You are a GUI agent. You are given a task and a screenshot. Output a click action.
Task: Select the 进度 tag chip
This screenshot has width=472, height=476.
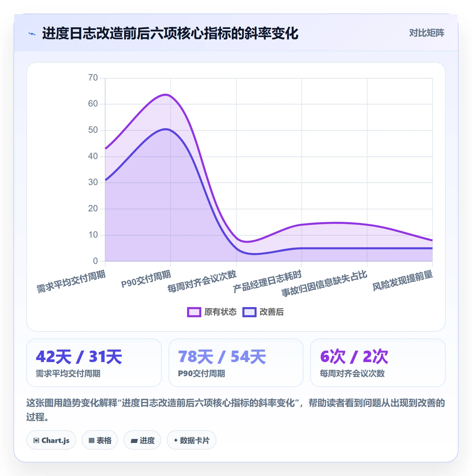tap(142, 440)
